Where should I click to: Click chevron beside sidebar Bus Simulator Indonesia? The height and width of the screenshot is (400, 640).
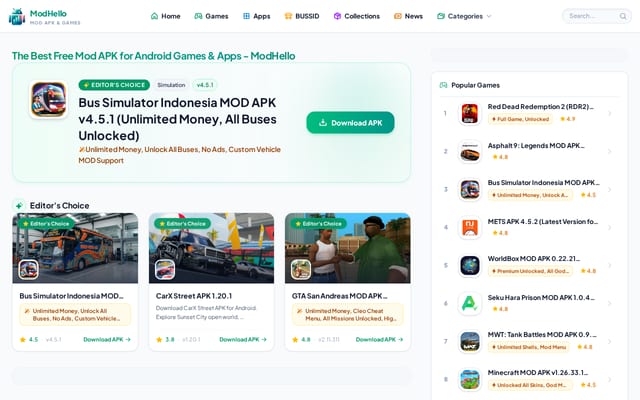click(609, 189)
